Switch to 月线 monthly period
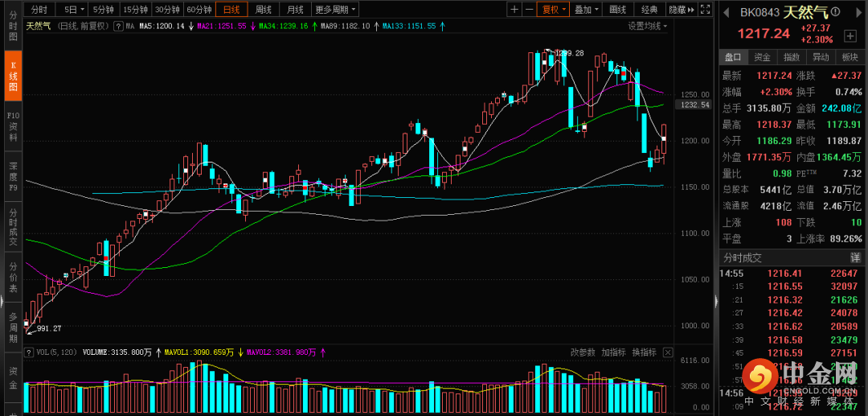 point(295,10)
